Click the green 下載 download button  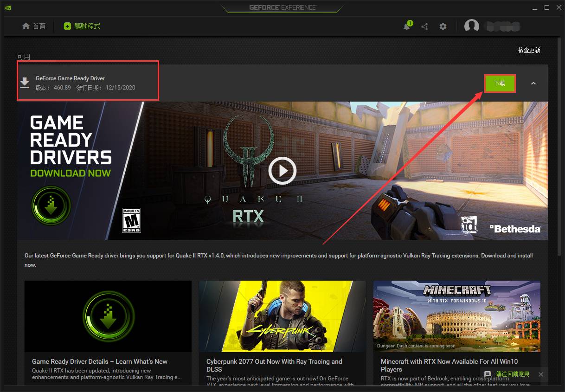(500, 84)
